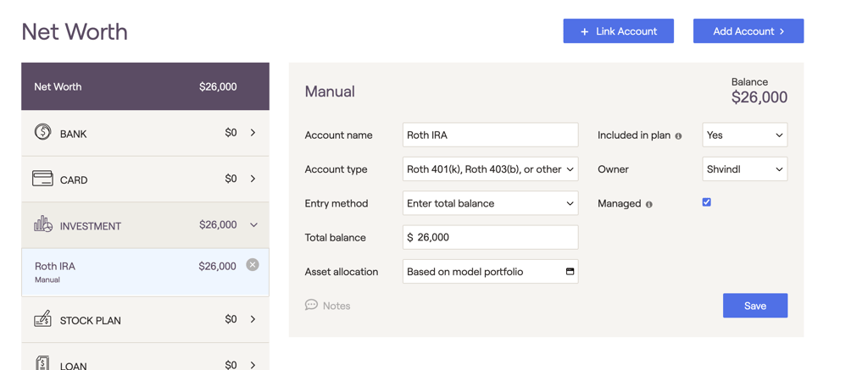Screen dimensions: 868x370
Task: Select the Roth IRA account entry
Action: point(127,272)
